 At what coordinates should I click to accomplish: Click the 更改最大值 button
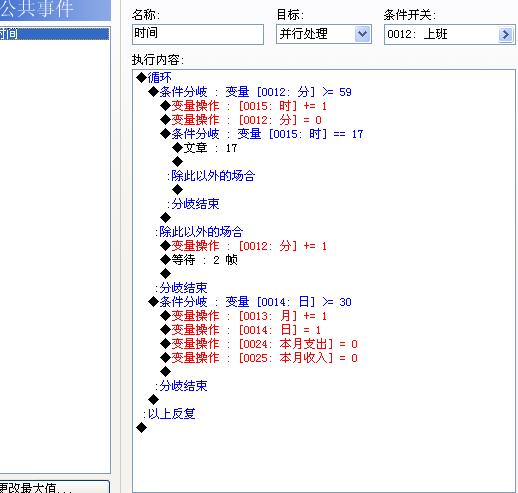click(x=54, y=487)
